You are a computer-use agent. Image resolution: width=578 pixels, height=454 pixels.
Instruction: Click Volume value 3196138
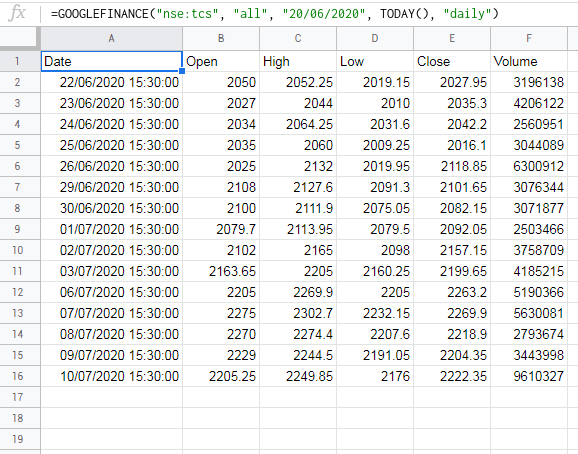pyautogui.click(x=529, y=82)
